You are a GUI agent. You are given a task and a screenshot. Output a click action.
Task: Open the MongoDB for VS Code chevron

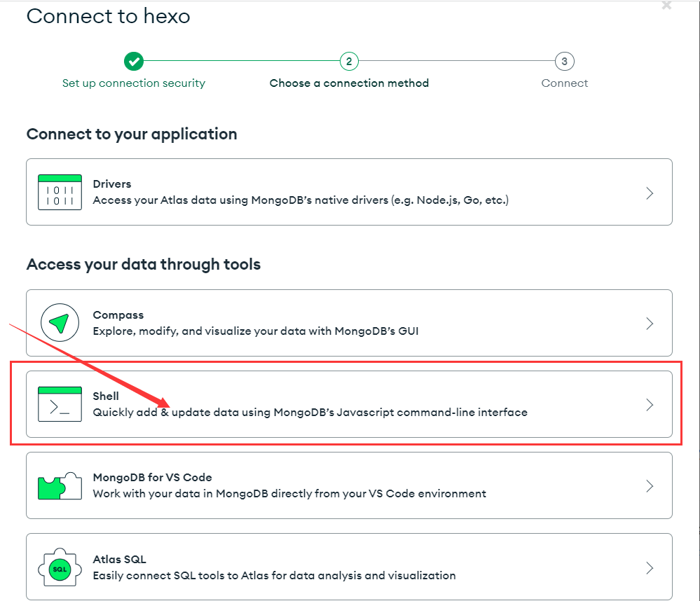coord(650,486)
